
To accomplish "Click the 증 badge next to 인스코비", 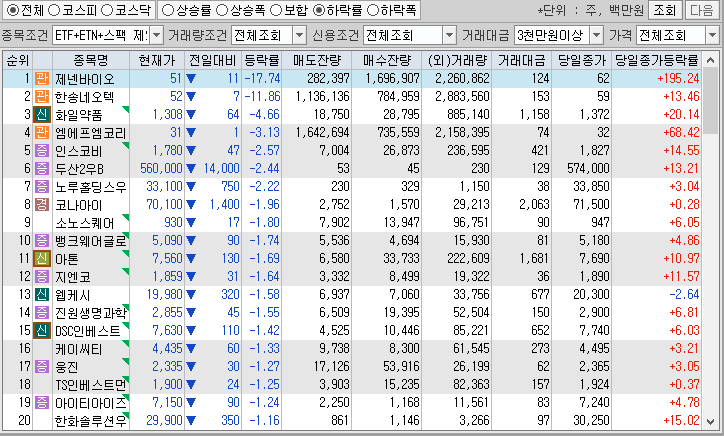I will (42, 151).
